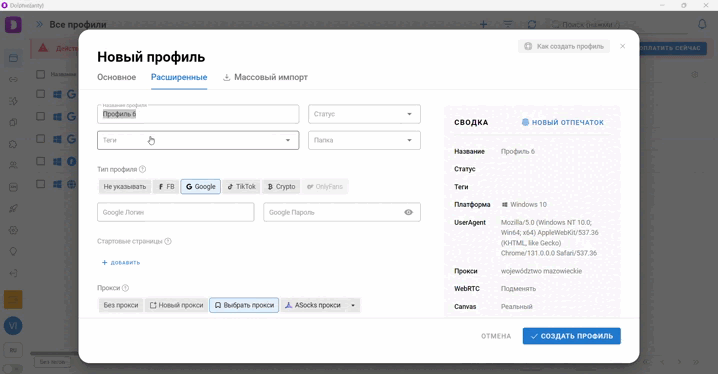Check the select-all checkbox in table header

pyautogui.click(x=41, y=74)
